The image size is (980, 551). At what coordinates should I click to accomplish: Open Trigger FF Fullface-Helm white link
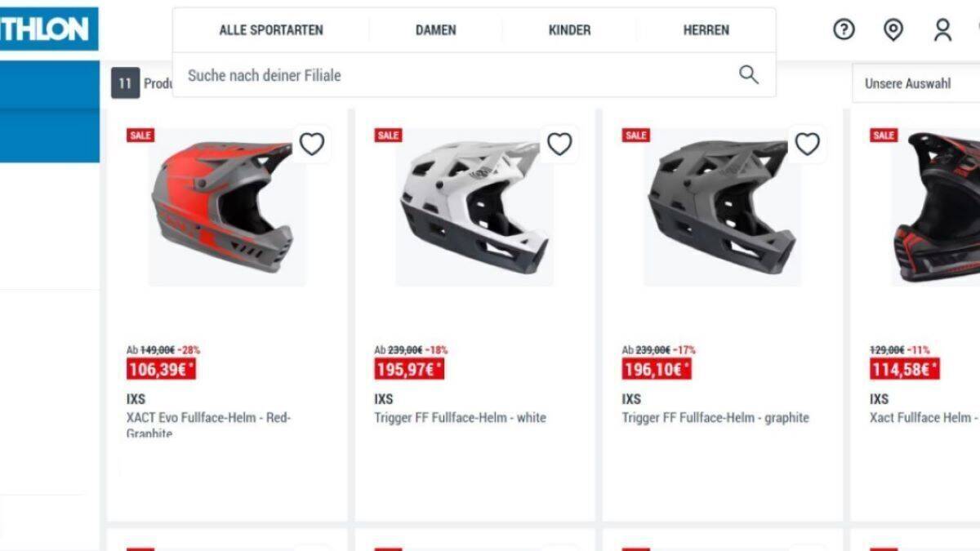pos(461,418)
